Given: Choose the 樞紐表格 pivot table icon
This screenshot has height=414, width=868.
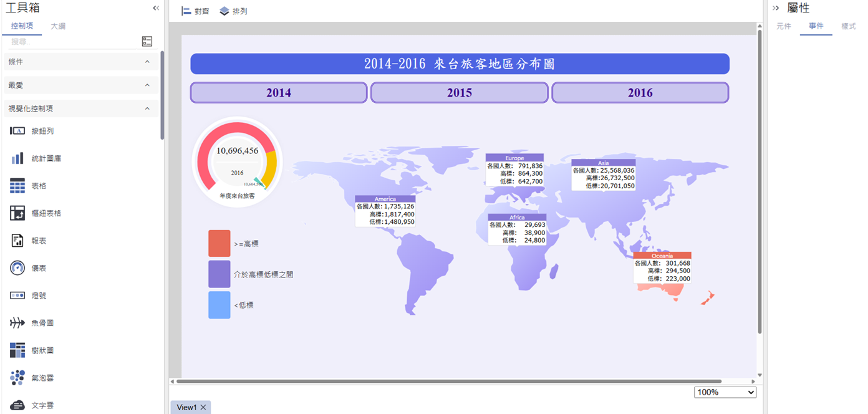Looking at the screenshot, I should coord(17,213).
